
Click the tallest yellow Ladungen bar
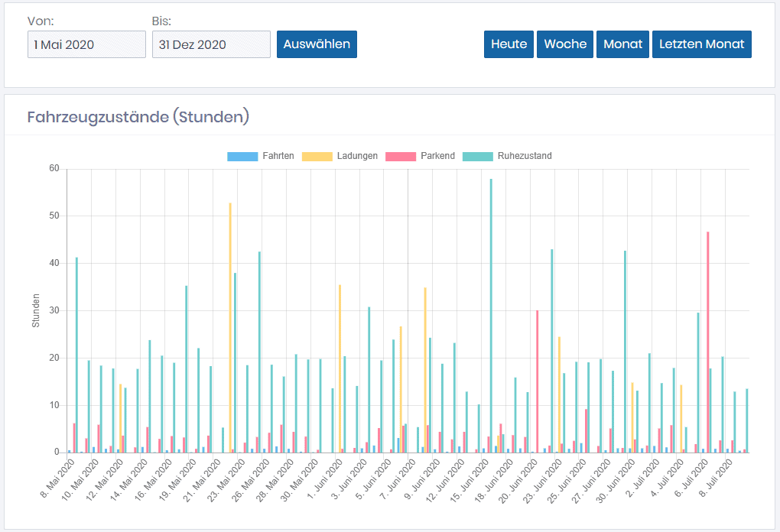click(230, 329)
